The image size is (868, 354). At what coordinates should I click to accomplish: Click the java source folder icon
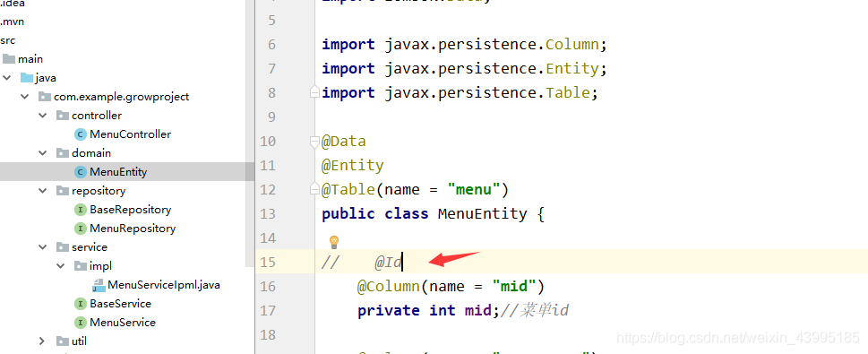click(27, 78)
